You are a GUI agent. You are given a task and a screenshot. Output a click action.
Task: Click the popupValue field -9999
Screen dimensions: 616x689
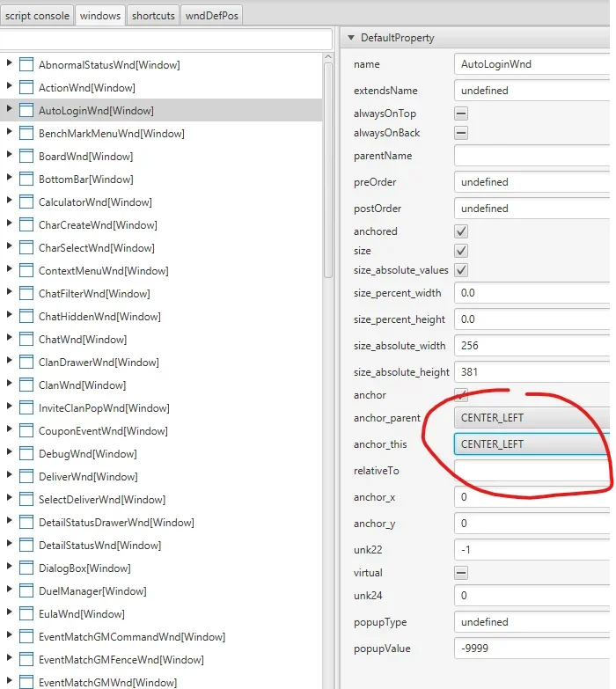[532, 649]
